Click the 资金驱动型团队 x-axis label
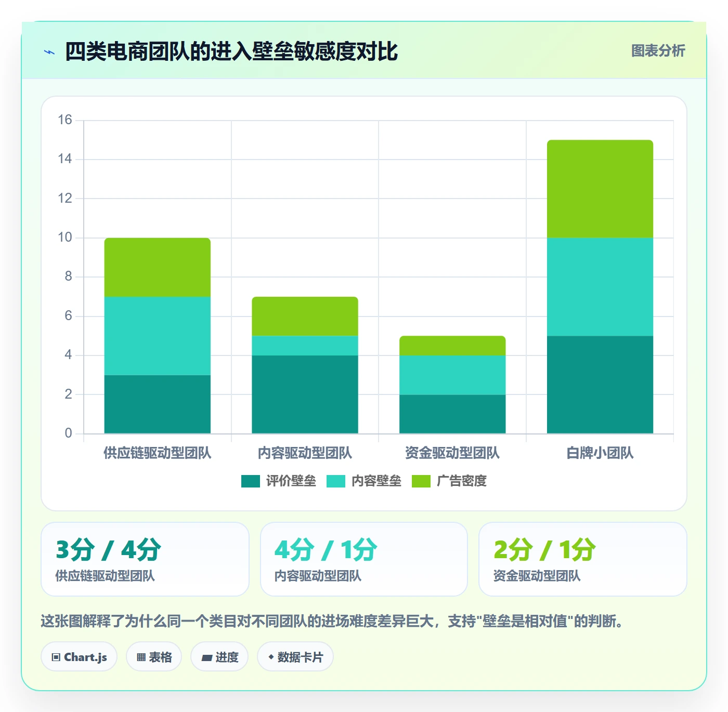The image size is (728, 712). 452,453
